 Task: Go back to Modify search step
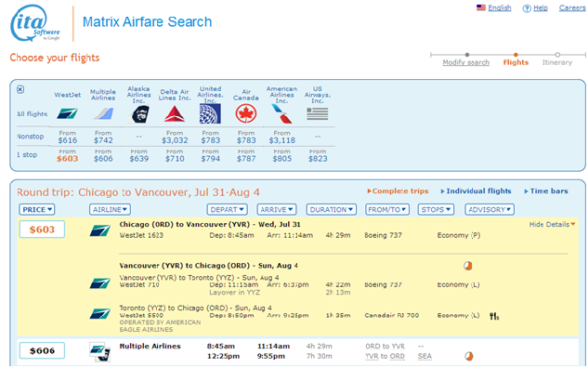point(465,62)
